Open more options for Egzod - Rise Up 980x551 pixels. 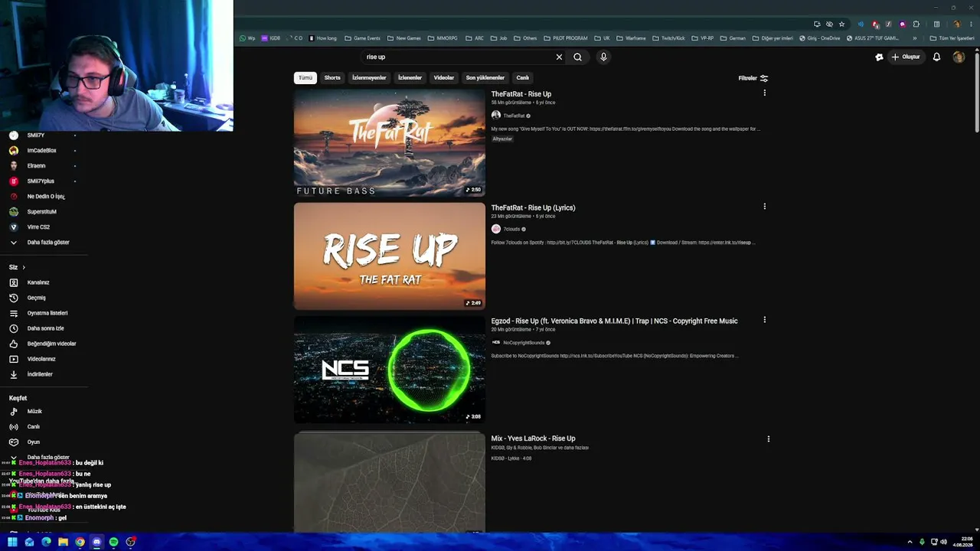click(x=764, y=320)
